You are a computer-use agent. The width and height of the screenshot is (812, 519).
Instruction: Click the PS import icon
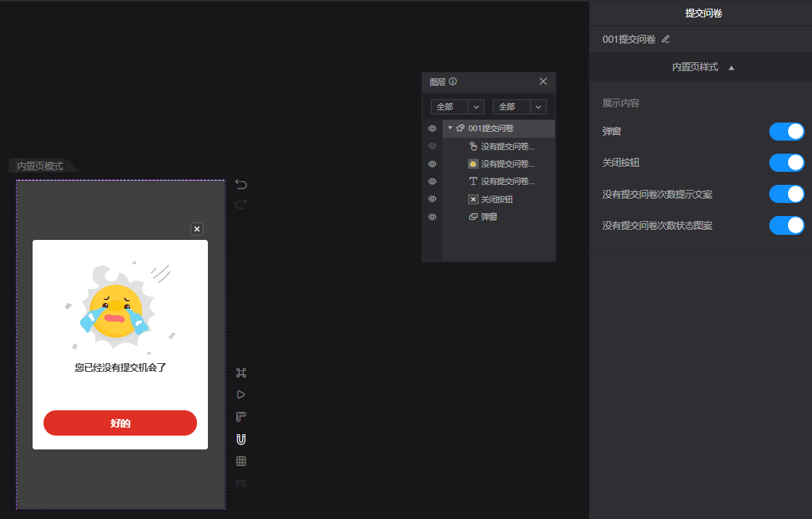click(240, 483)
